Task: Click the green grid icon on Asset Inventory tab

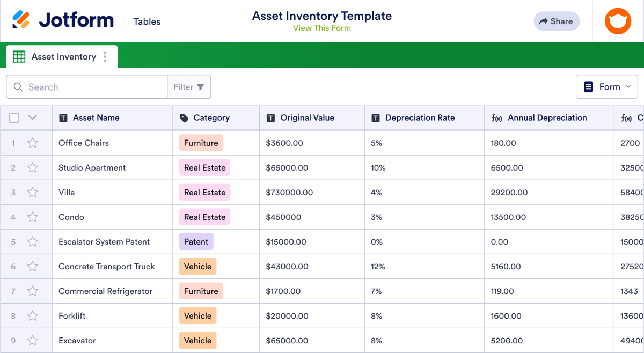Action: coord(19,56)
